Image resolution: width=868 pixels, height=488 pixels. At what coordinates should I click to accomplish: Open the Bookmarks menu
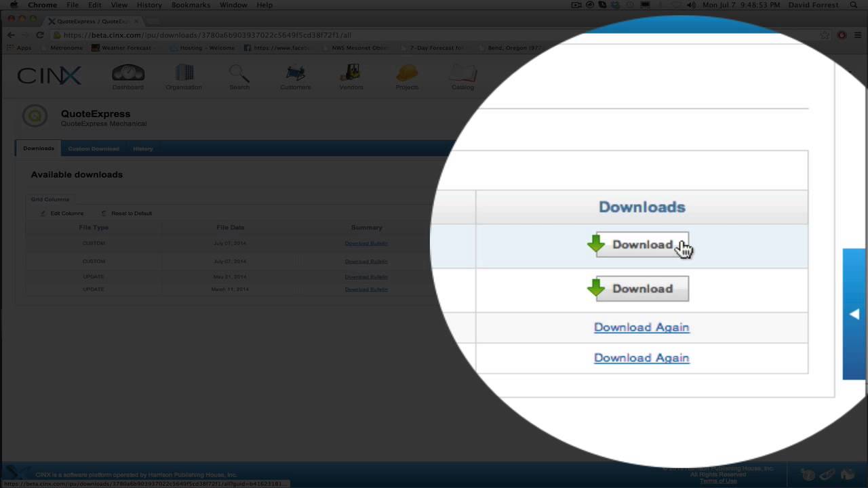(191, 5)
